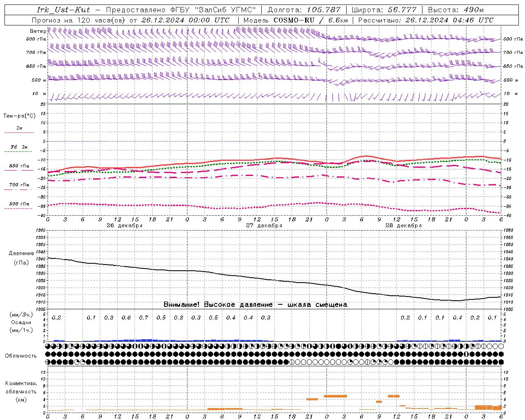525x420 pixels.
Task: Click the "500 гПа" temperature legend entry
Action: [x=19, y=204]
